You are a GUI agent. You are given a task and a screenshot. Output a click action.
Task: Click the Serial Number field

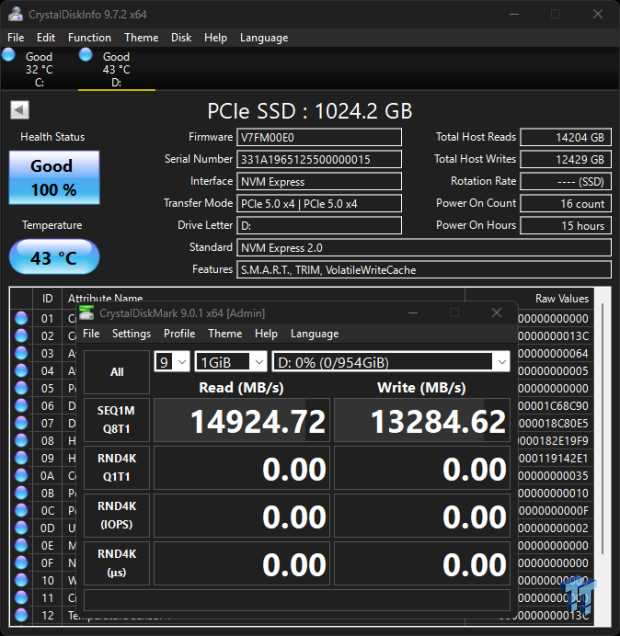pos(319,159)
